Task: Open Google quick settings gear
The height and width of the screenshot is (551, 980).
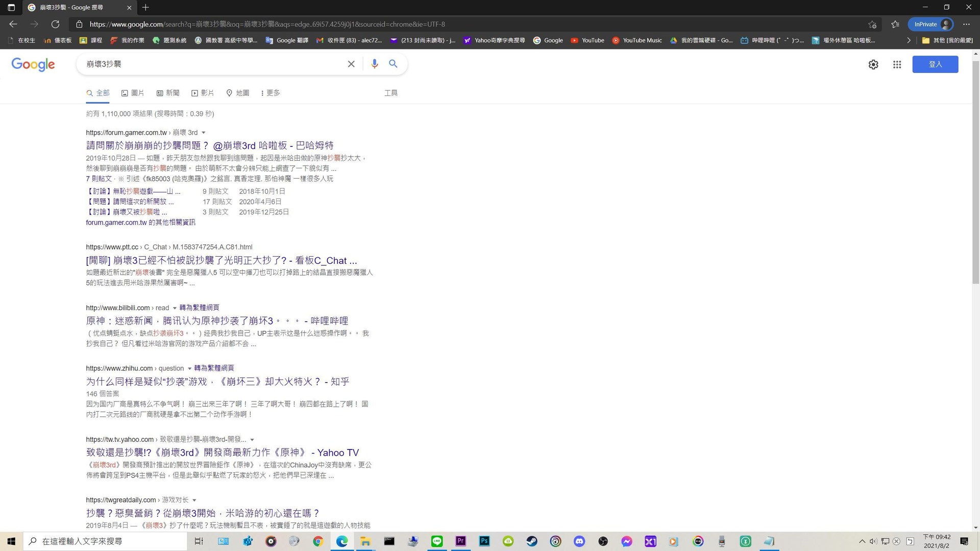Action: [x=873, y=64]
